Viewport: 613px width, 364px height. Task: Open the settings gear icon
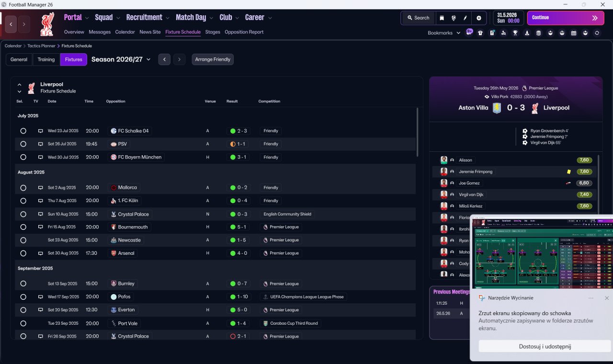pyautogui.click(x=479, y=18)
